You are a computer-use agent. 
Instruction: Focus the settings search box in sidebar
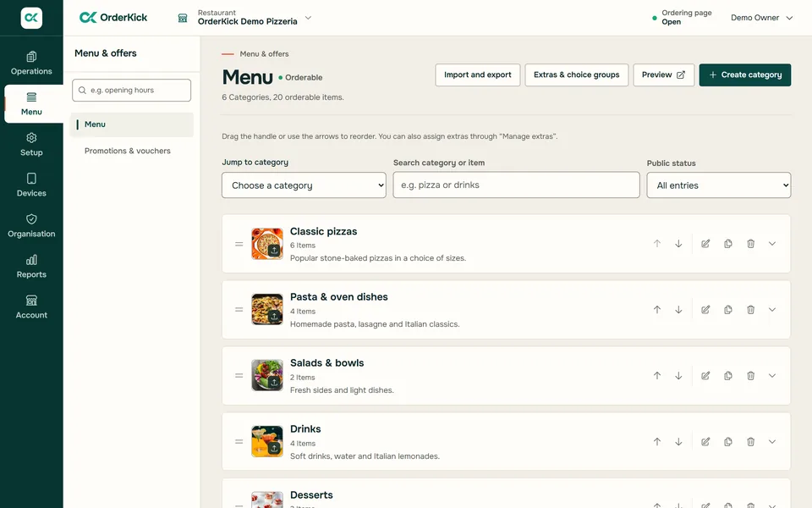[132, 91]
